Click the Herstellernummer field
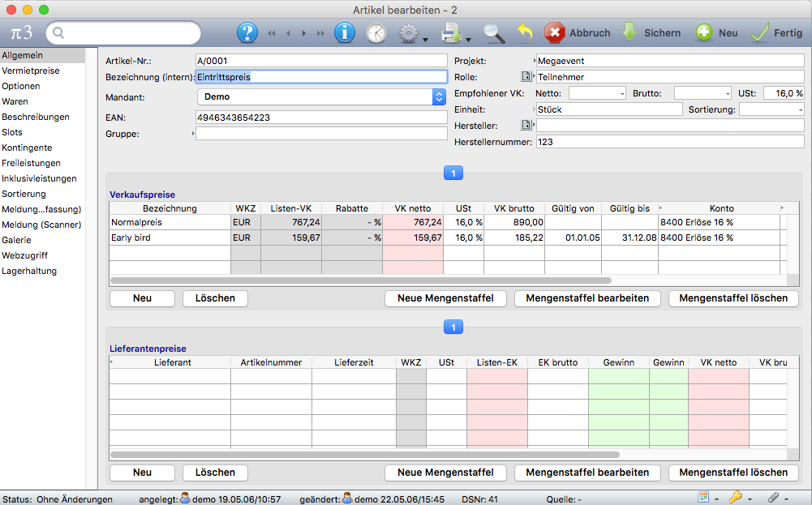Image resolution: width=812 pixels, height=505 pixels. point(670,142)
